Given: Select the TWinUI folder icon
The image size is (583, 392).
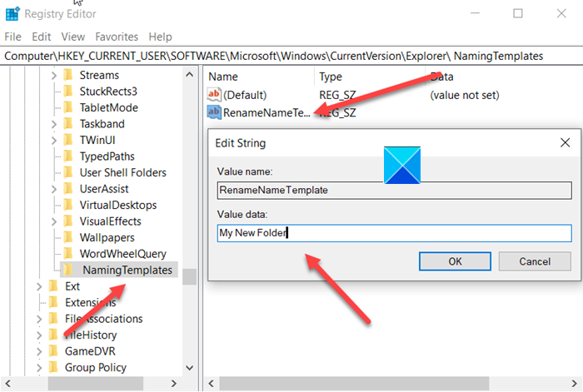Looking at the screenshot, I should [68, 140].
